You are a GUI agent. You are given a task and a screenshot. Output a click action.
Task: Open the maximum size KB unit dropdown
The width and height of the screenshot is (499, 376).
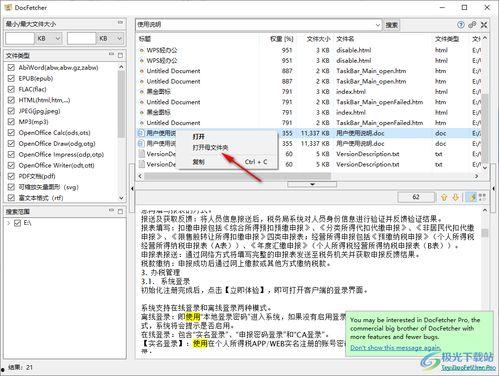111,39
